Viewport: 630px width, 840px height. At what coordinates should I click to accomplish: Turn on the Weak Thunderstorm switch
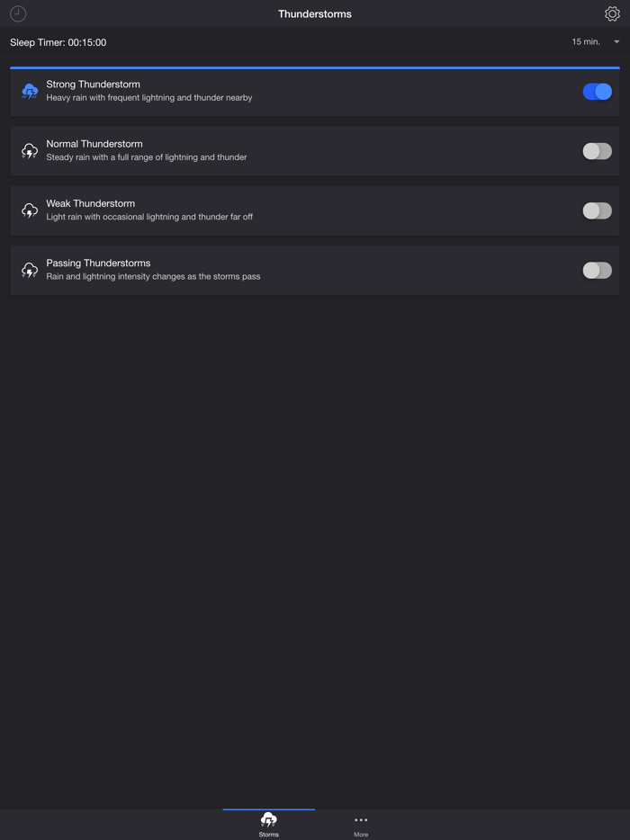pos(597,210)
